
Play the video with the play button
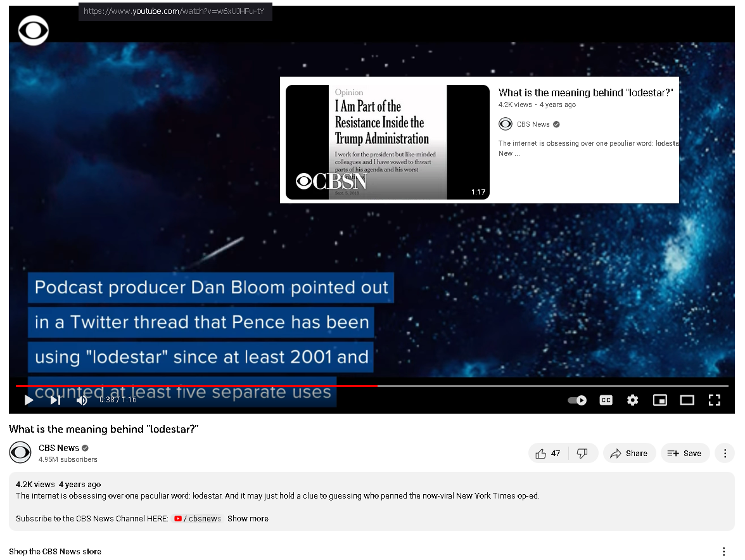pyautogui.click(x=29, y=400)
